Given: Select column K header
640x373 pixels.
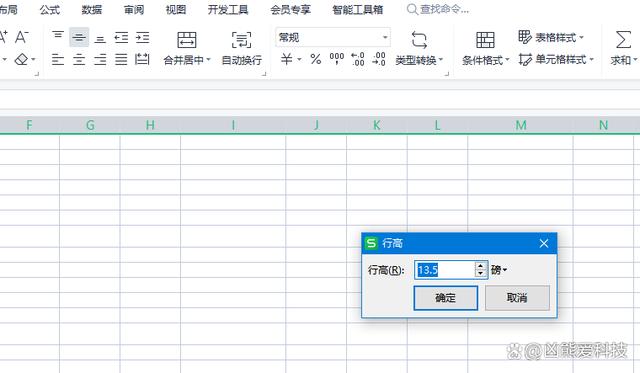Looking at the screenshot, I should 377,125.
